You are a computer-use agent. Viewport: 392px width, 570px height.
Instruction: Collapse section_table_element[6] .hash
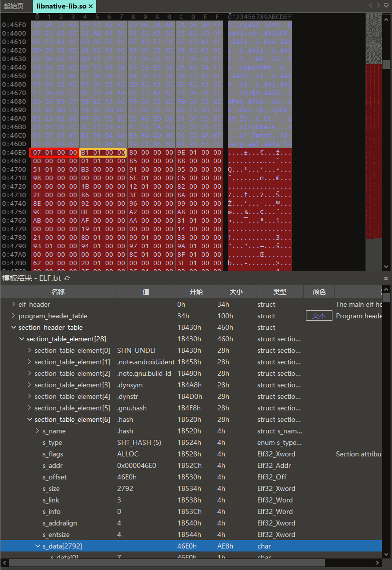30,420
